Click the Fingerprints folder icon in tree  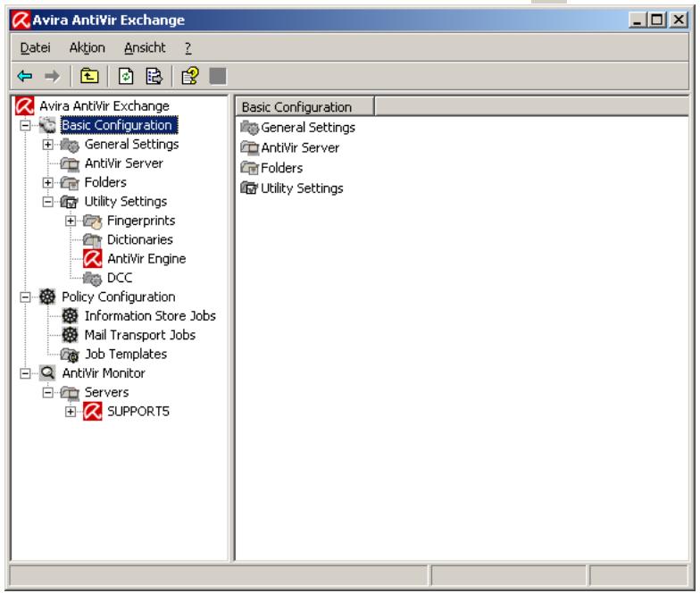click(93, 221)
